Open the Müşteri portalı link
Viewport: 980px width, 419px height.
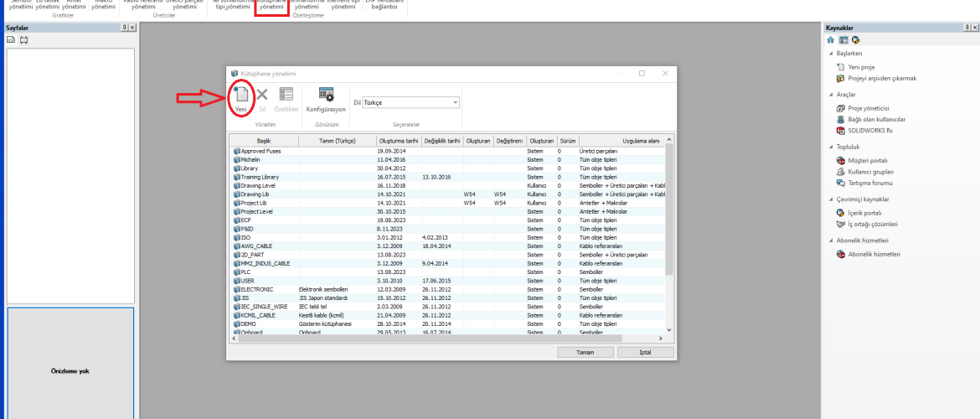click(868, 160)
